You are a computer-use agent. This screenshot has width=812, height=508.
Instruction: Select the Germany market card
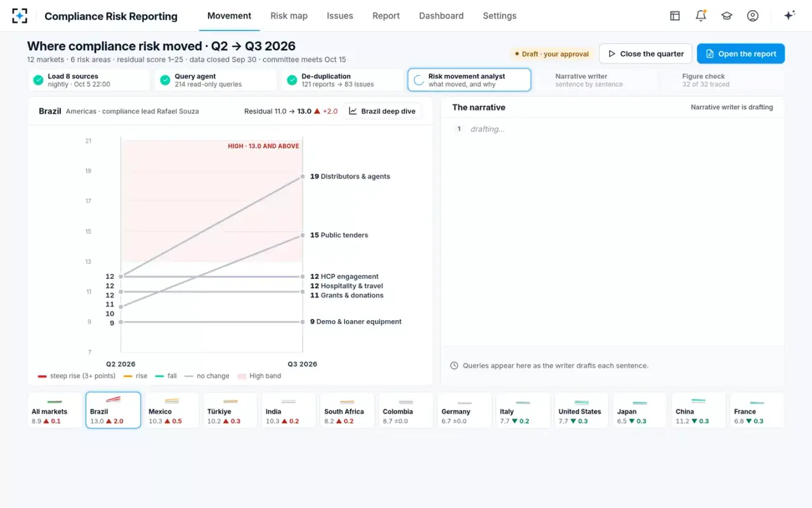coord(464,410)
